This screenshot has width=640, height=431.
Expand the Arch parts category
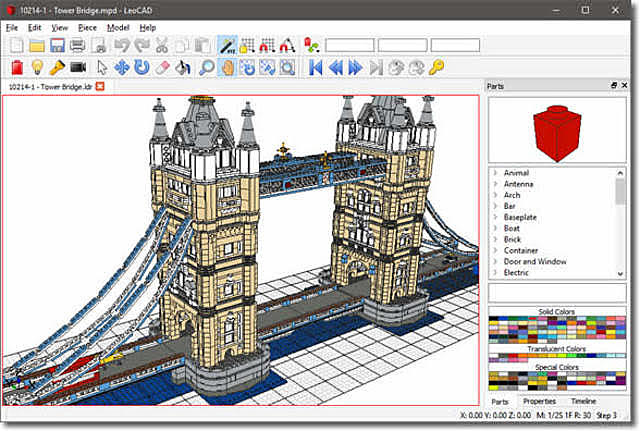coord(495,195)
